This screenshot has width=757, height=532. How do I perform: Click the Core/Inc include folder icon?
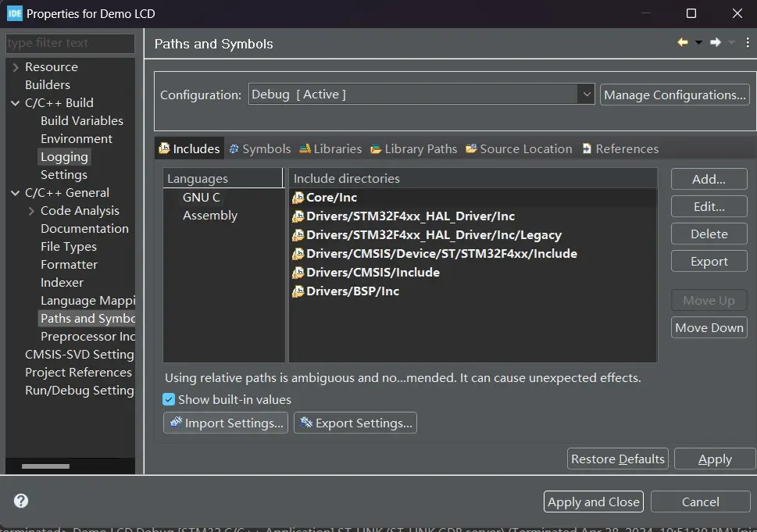point(298,198)
